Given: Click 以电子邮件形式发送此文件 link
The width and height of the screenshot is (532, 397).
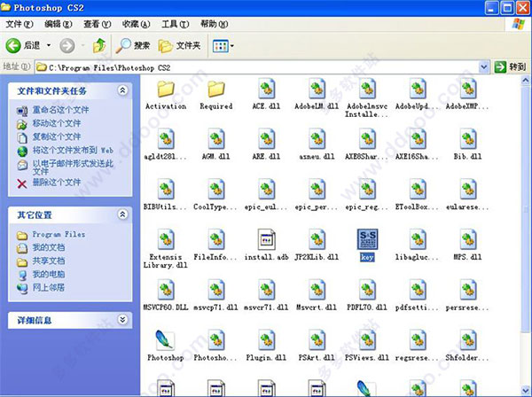Looking at the screenshot, I should click(x=73, y=167).
